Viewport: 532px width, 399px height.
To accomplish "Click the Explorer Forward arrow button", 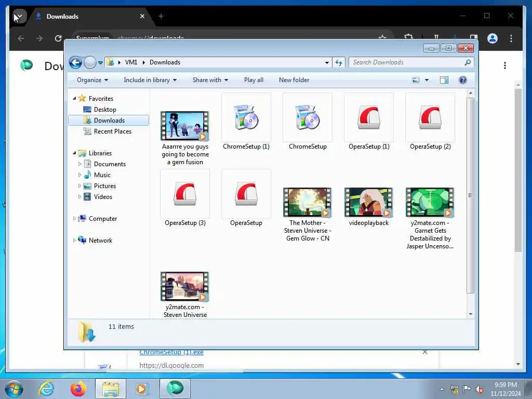I will 90,62.
